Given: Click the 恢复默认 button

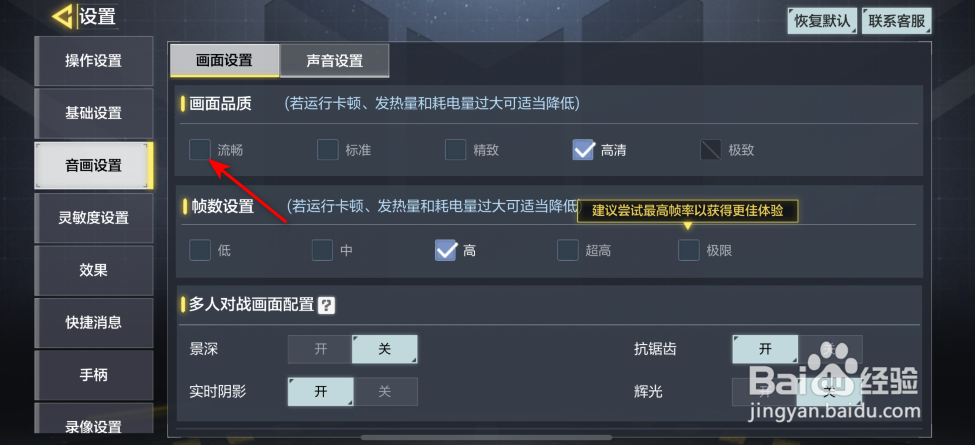Looking at the screenshot, I should pos(822,21).
